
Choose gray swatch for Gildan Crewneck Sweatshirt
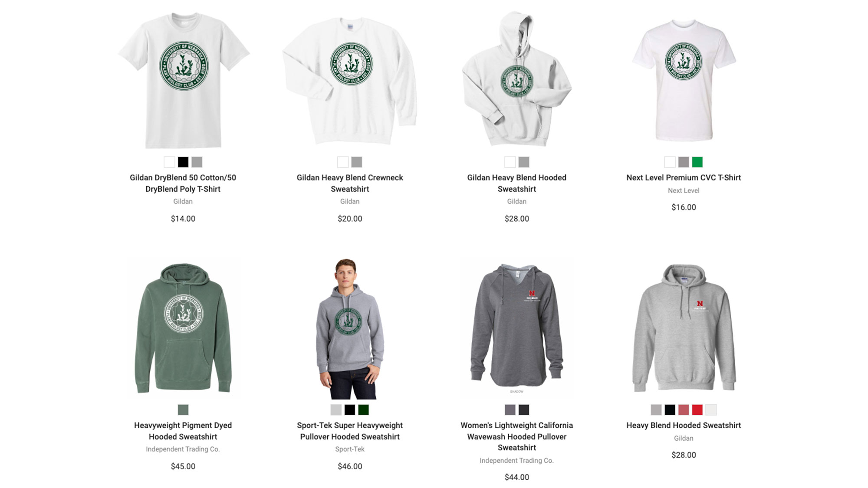[x=357, y=162]
